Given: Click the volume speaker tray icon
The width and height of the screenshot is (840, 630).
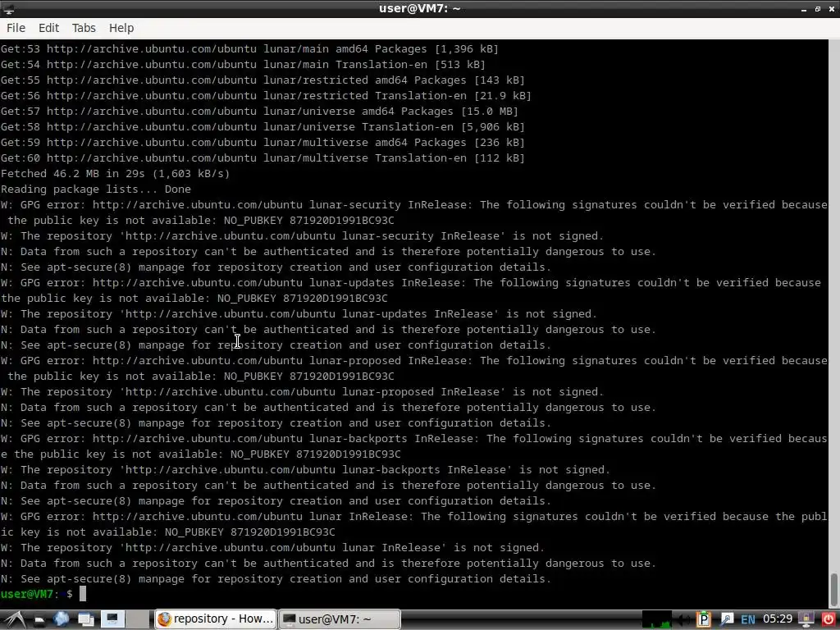Looking at the screenshot, I should point(684,620).
